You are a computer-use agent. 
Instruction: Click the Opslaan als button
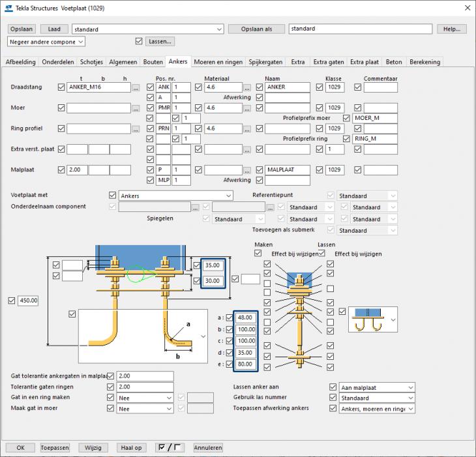(256, 29)
